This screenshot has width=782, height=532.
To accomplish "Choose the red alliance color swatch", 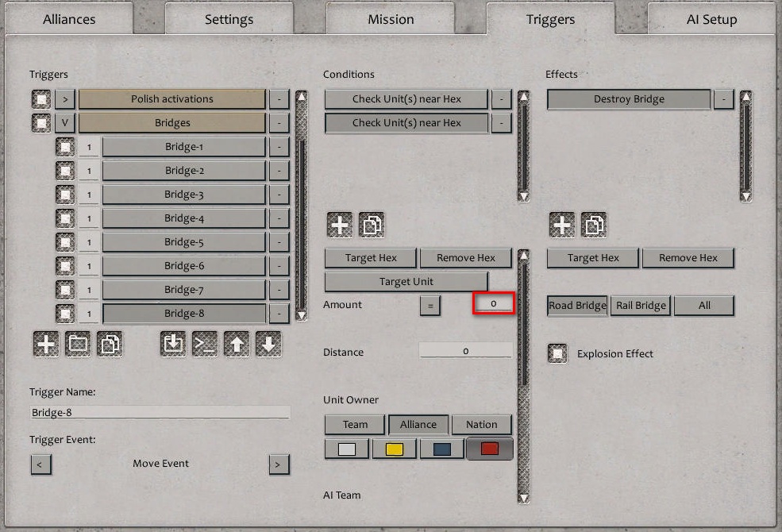I will coord(490,449).
